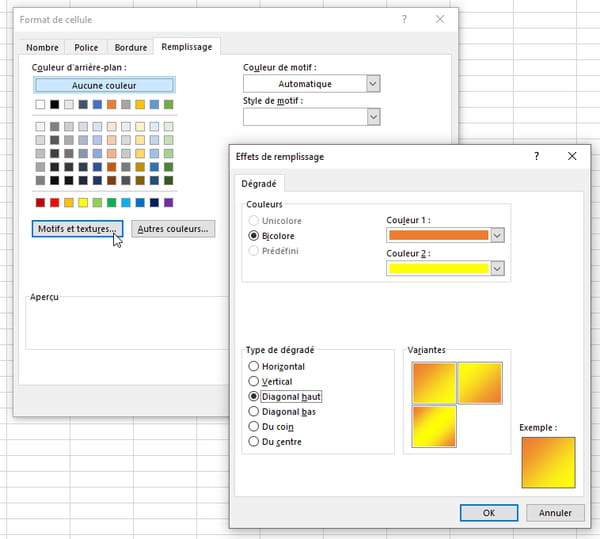The image size is (600, 539).
Task: Click the yellow Couleur 2 color field
Action: [x=439, y=269]
